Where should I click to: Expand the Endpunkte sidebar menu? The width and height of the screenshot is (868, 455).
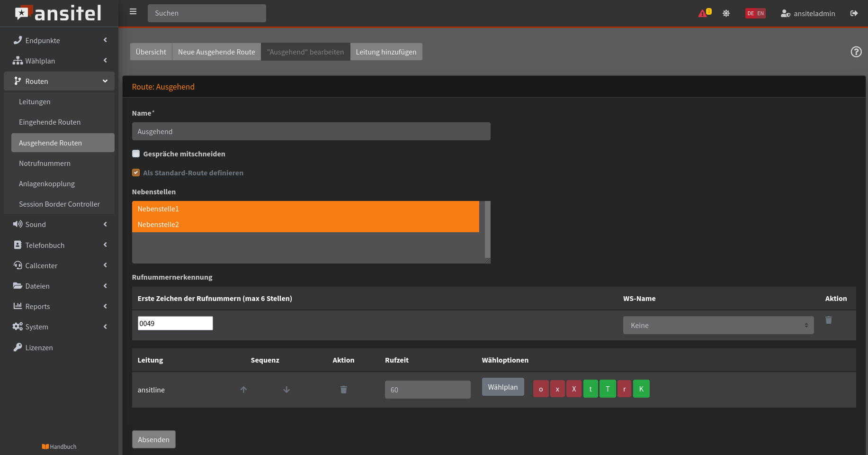point(59,40)
